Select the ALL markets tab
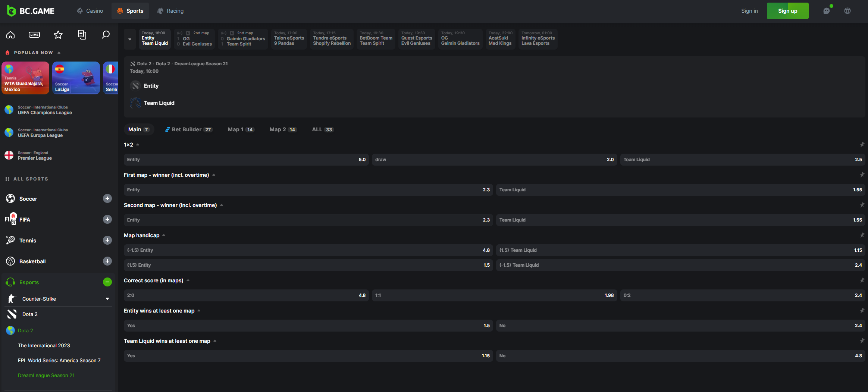This screenshot has height=392, width=868. [323, 129]
